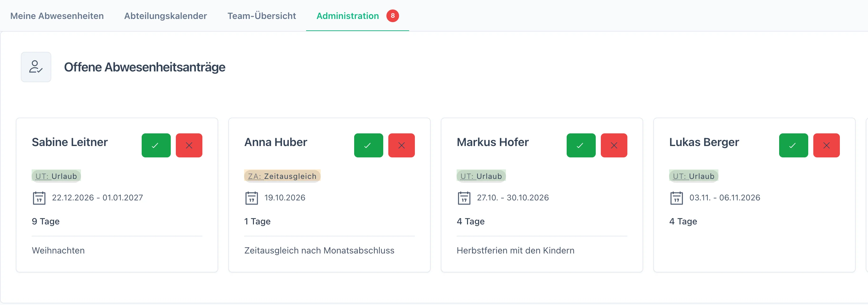Click the name Markus Hofer
Screen dimensions: 868x305
(493, 142)
